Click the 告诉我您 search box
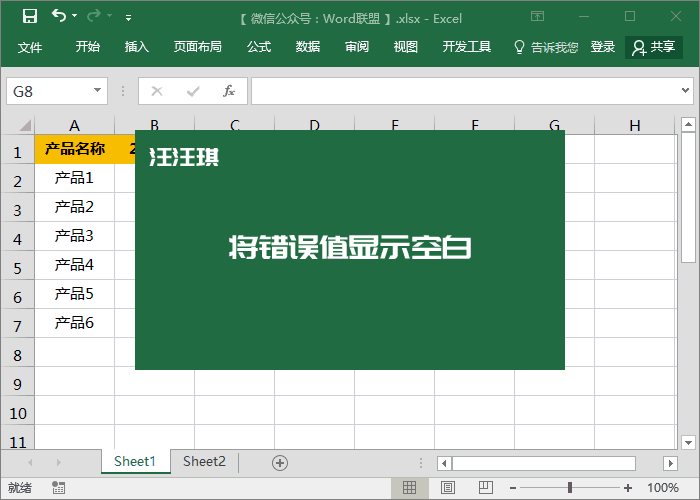Screen dimensions: 700x500 click(x=554, y=47)
